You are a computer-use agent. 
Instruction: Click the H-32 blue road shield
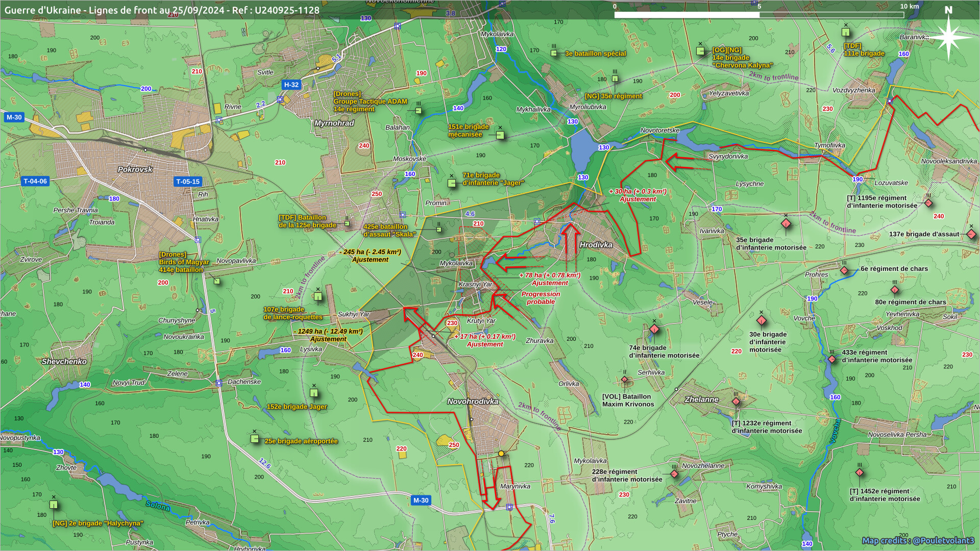pos(291,85)
